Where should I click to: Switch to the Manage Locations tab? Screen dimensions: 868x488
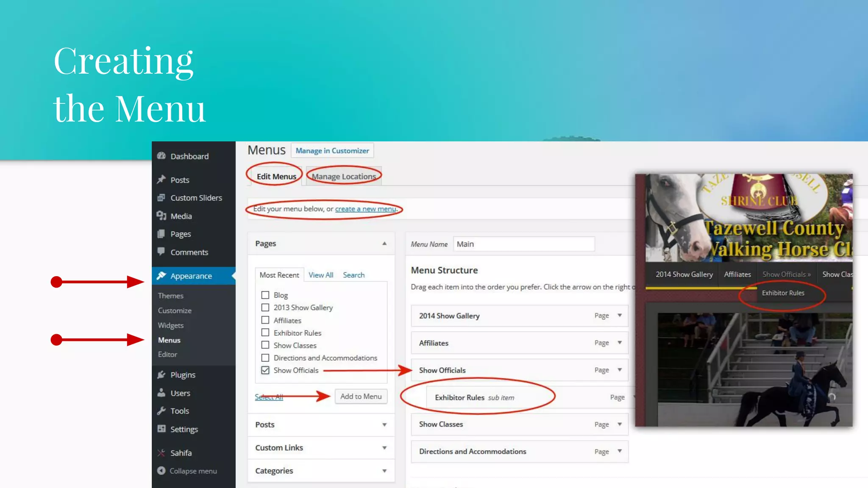(x=344, y=176)
